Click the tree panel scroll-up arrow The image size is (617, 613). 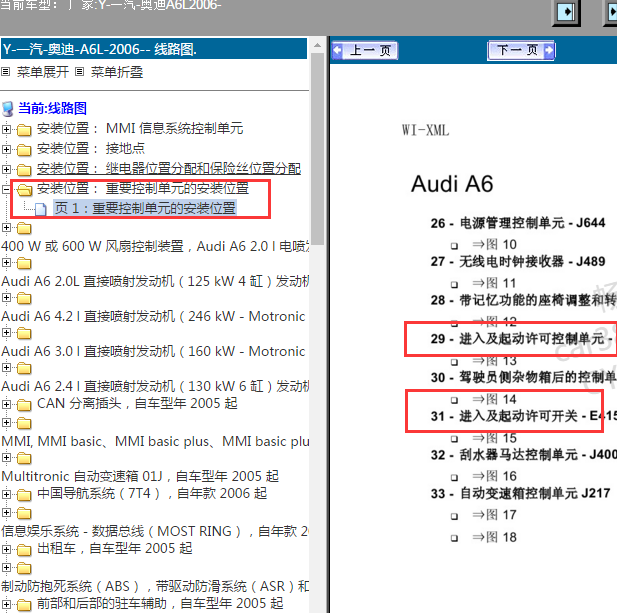(x=317, y=45)
